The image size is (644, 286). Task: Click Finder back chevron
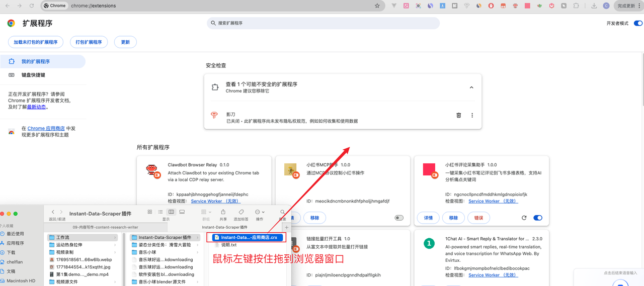(53, 212)
